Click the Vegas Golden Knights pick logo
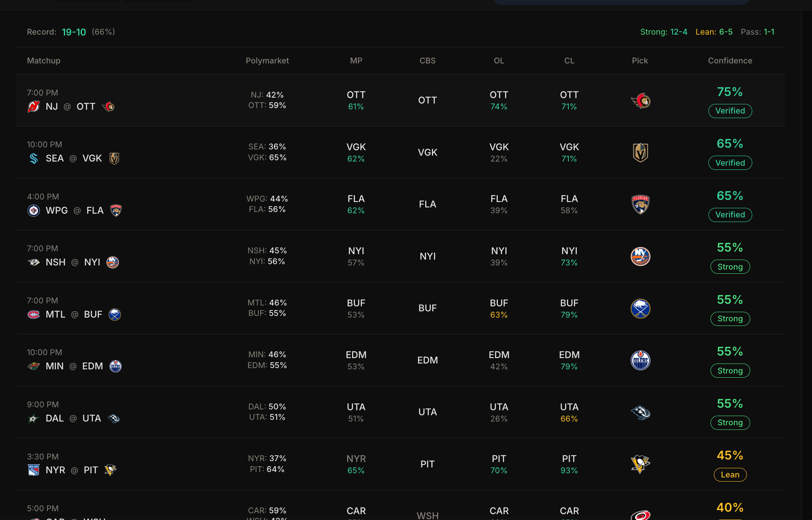Viewport: 812px width, 520px height. click(x=640, y=152)
